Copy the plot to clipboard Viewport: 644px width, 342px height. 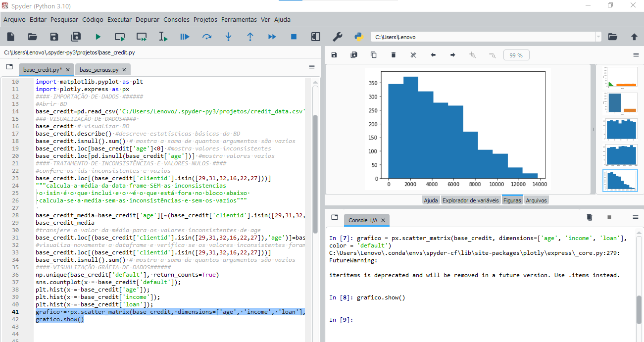point(373,54)
